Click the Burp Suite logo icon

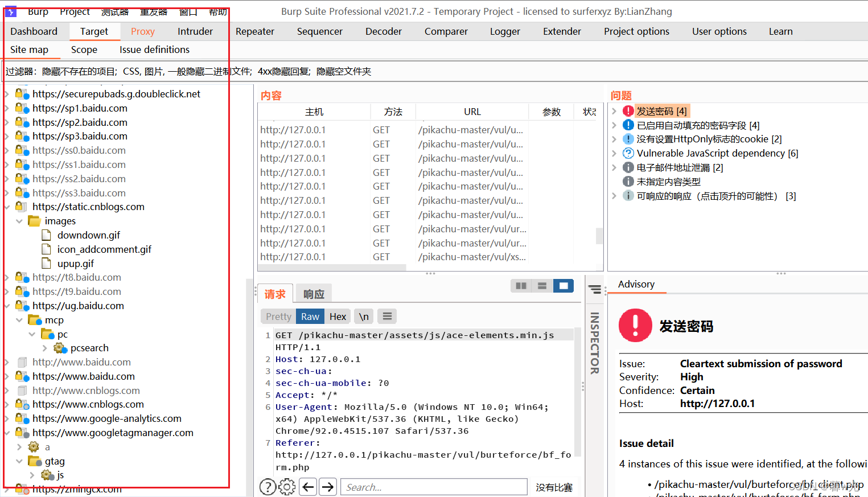pos(11,11)
